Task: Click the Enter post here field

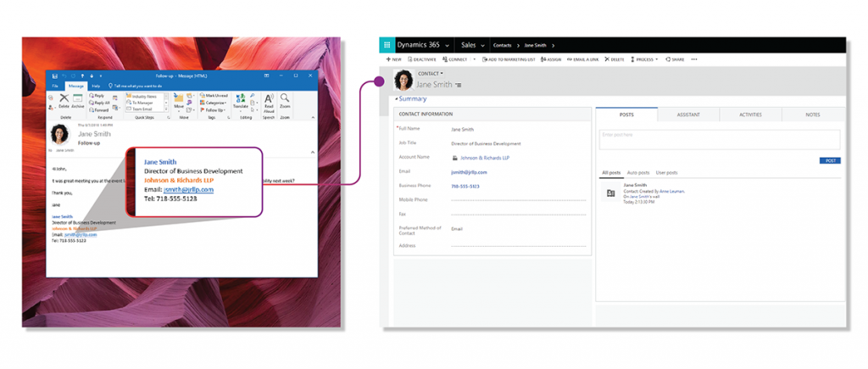Action: [720, 140]
